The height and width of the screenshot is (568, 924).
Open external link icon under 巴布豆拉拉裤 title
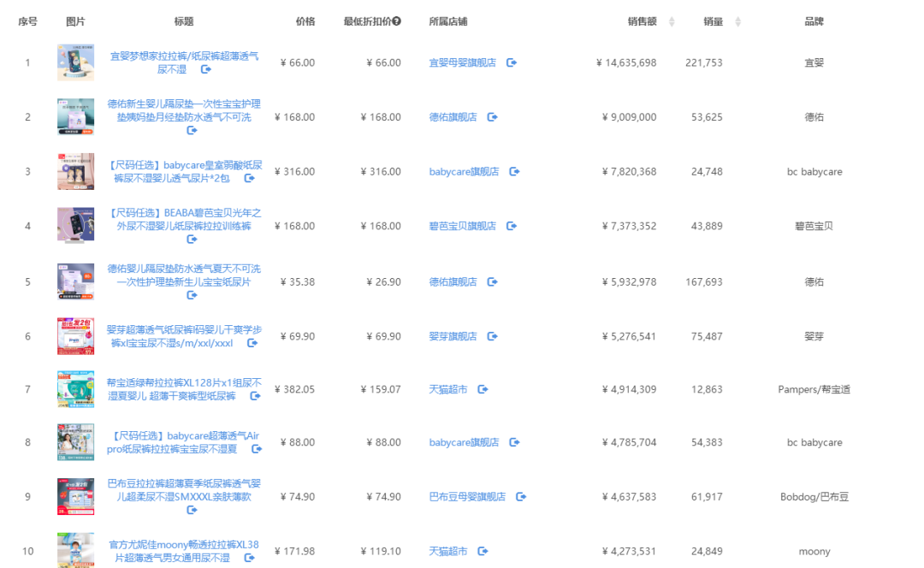coord(192,510)
